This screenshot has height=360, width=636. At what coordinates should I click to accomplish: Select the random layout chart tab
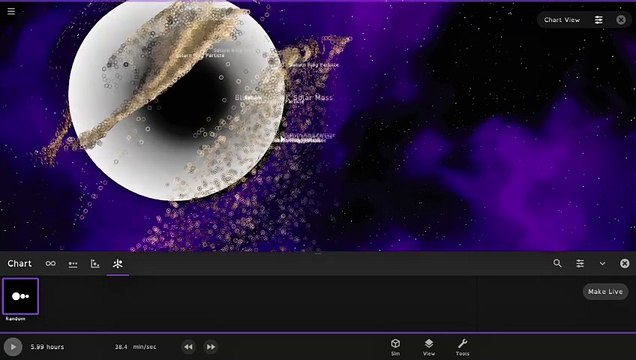click(x=118, y=264)
